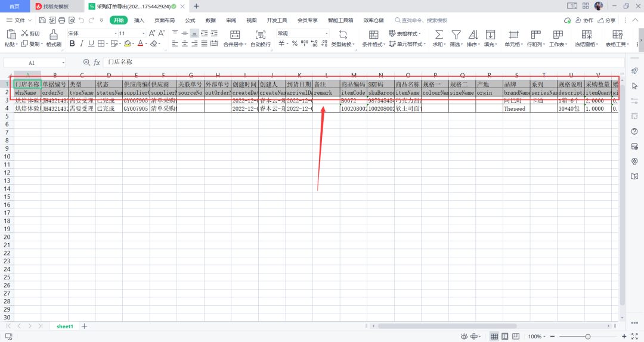This screenshot has height=342, width=644.
Task: Toggle wrap text (自动换行)
Action: [260, 35]
